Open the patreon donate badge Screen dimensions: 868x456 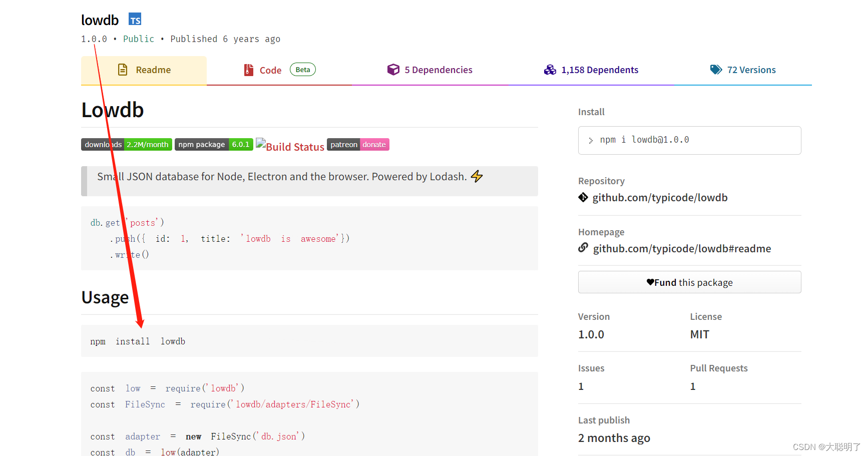point(358,145)
